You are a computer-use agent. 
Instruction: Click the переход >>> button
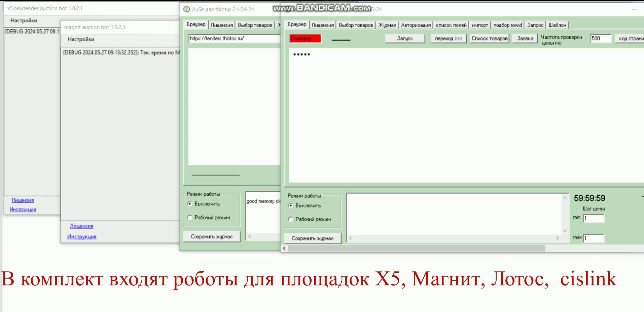[x=449, y=38]
